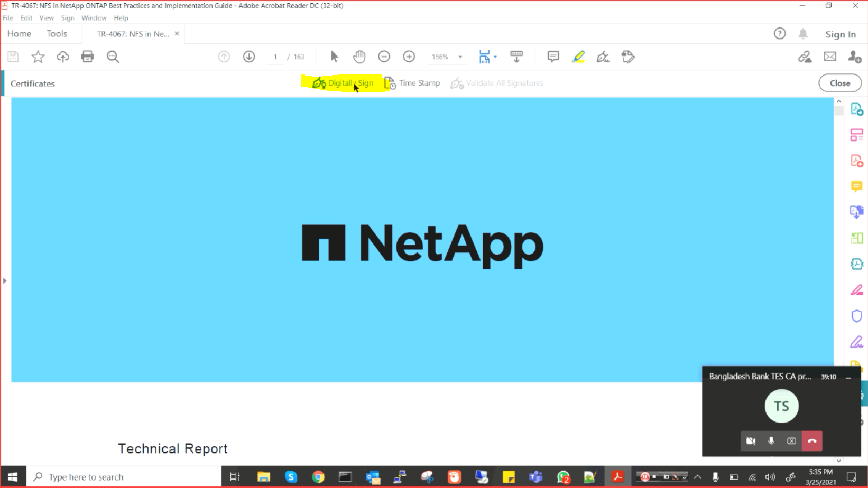Open the Help question mark icon
Image resolution: width=868 pixels, height=488 pixels.
pos(780,34)
